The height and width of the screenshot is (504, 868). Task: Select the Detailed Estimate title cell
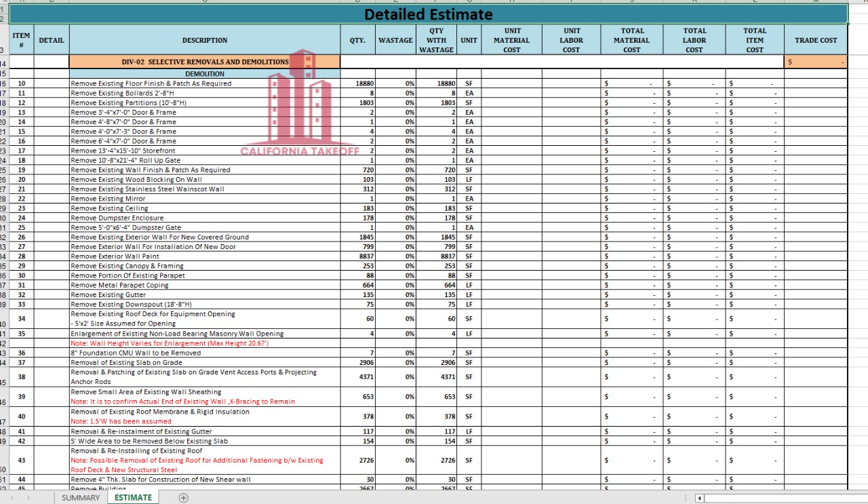pos(429,14)
